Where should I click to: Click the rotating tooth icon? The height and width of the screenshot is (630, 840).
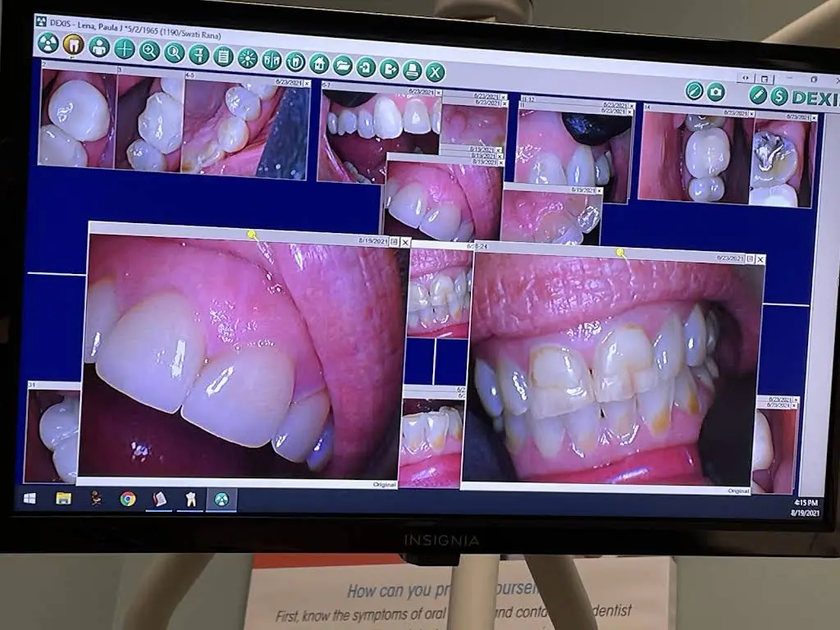[x=295, y=62]
